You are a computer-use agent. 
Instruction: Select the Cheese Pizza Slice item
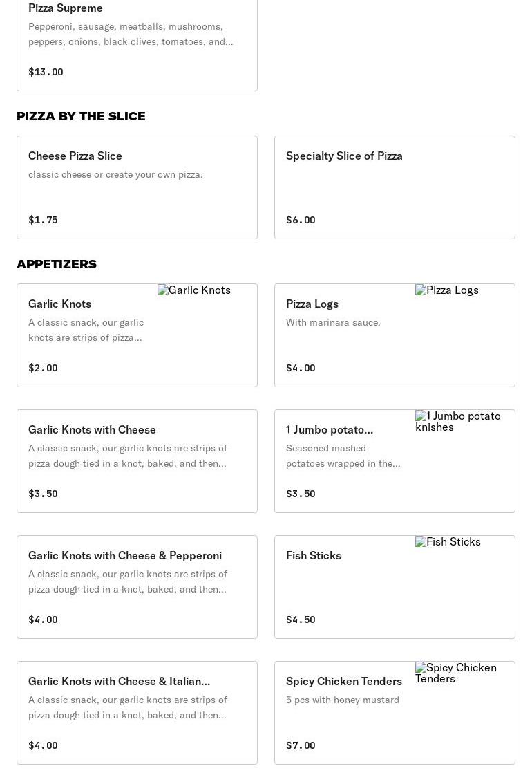(x=75, y=156)
